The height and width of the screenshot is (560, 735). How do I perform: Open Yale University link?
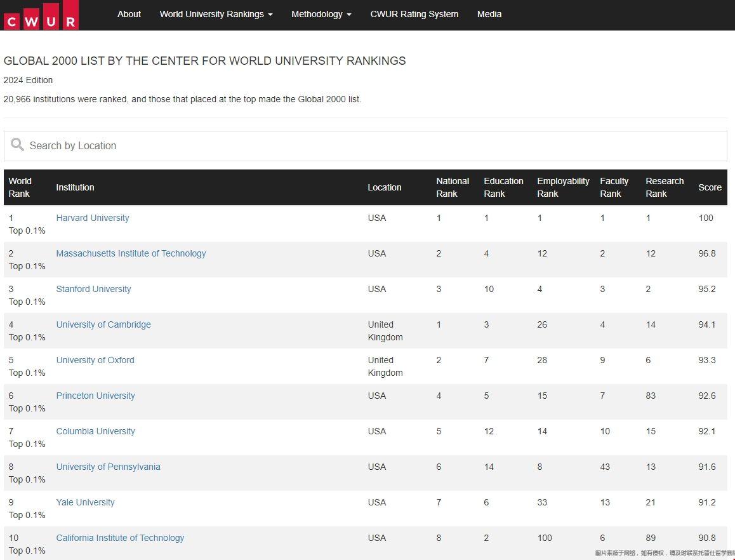[85, 502]
